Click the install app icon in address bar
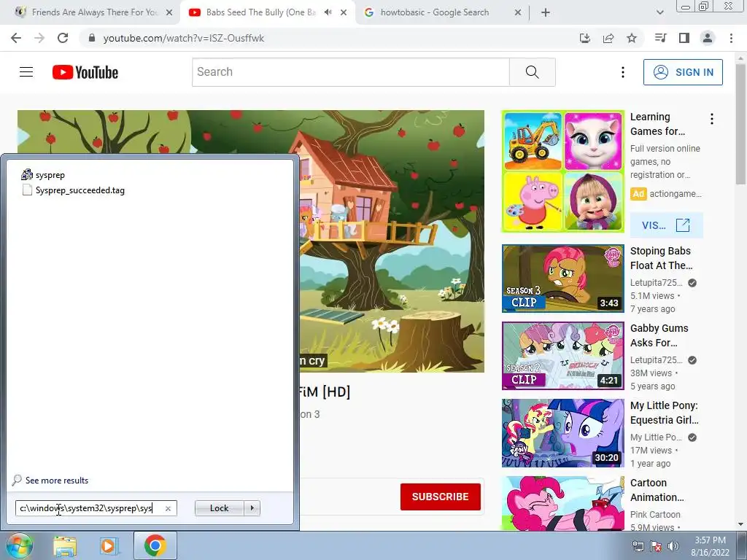This screenshot has height=560, width=747. [x=584, y=38]
